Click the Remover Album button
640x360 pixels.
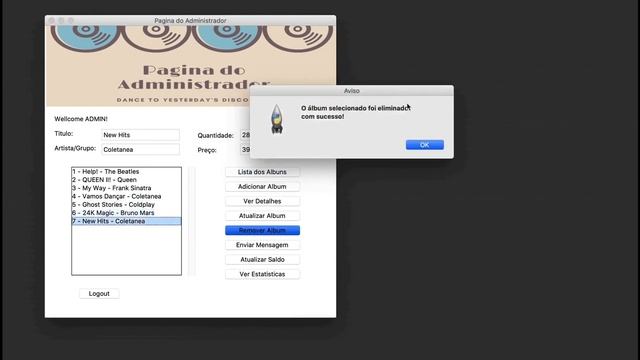262,230
